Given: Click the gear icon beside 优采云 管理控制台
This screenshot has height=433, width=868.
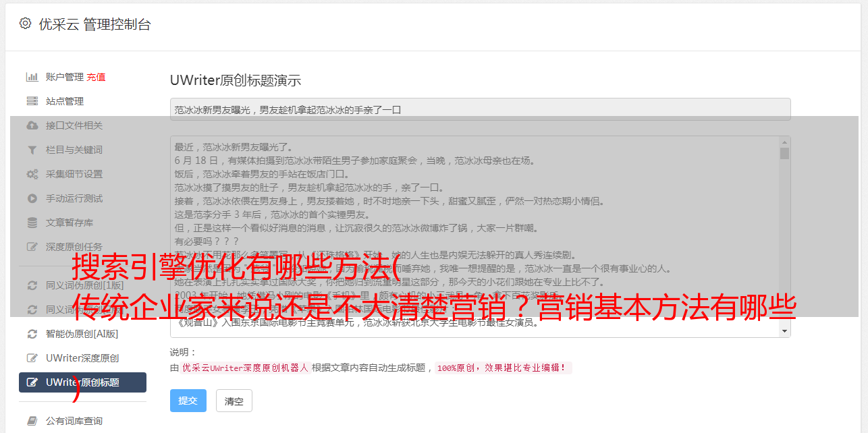Looking at the screenshot, I should coord(25,24).
